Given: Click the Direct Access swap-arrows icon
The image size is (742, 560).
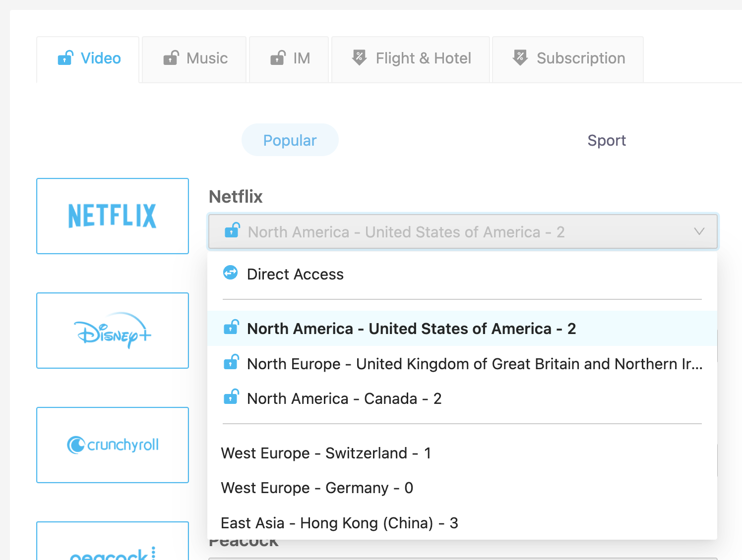Looking at the screenshot, I should click(x=231, y=273).
